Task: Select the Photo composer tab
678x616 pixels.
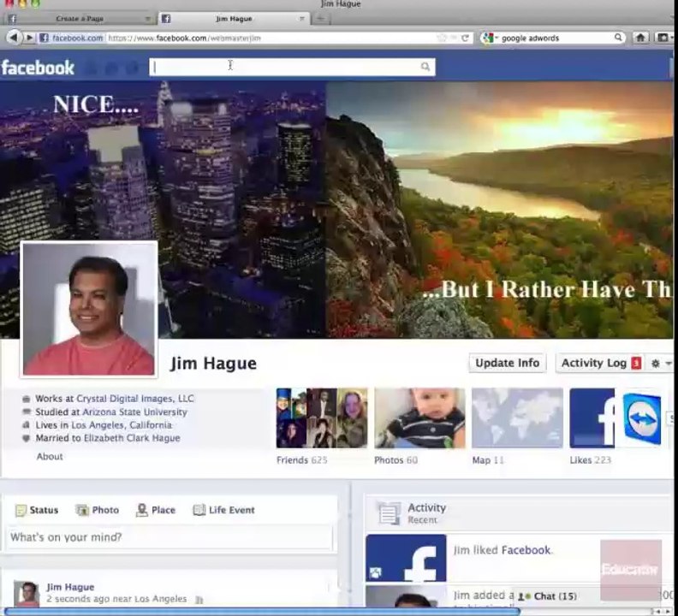Action: pyautogui.click(x=98, y=510)
